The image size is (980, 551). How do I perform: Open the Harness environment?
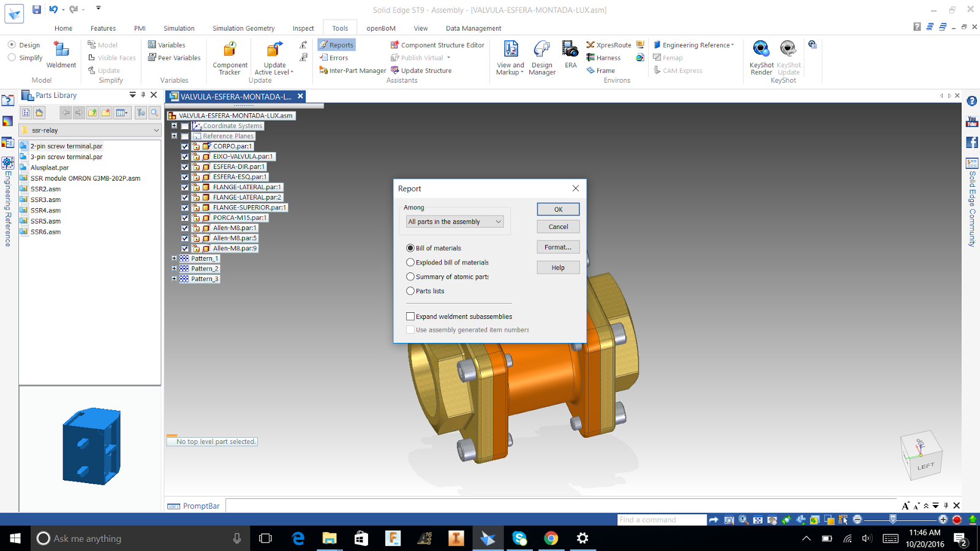coord(603,58)
